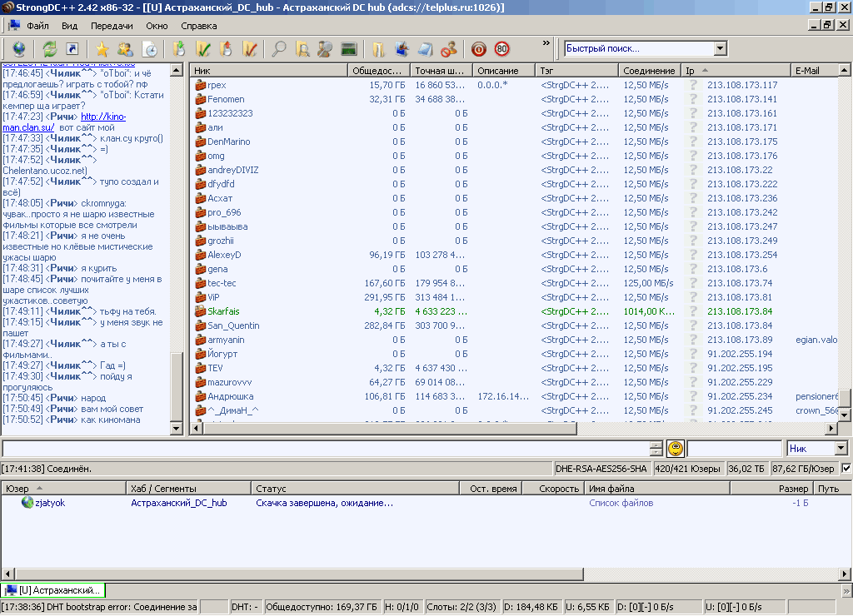Click the icon left of the Файл menu

pyautogui.click(x=14, y=26)
